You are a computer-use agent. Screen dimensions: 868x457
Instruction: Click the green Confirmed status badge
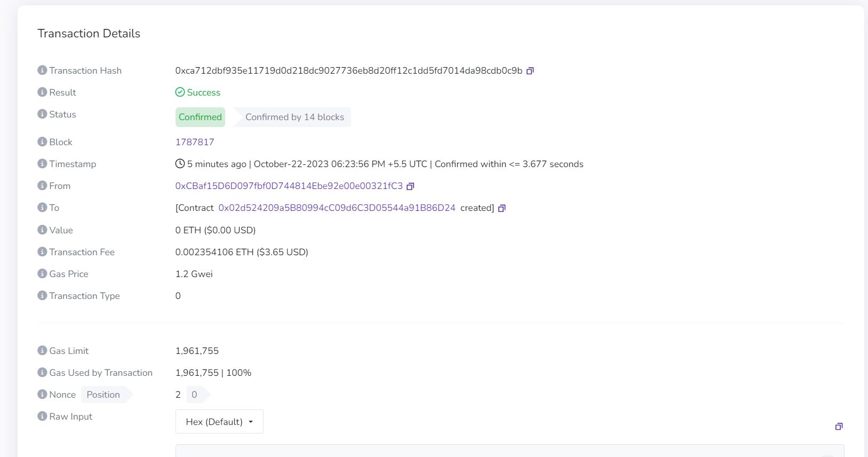200,117
